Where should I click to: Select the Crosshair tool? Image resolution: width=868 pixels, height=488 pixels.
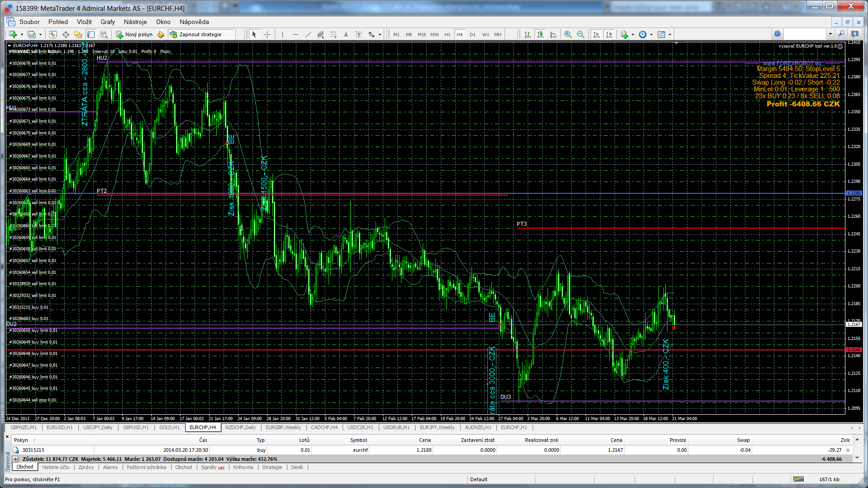(x=267, y=34)
